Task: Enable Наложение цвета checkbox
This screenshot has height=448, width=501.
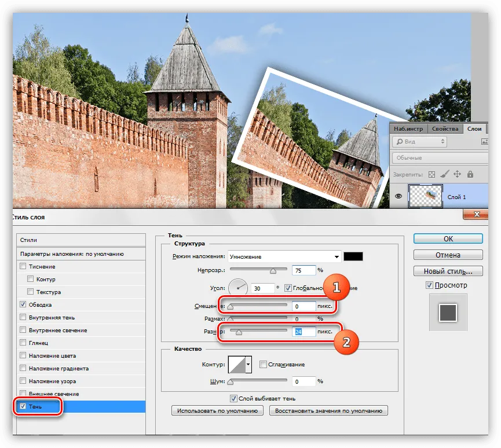Action: point(23,355)
